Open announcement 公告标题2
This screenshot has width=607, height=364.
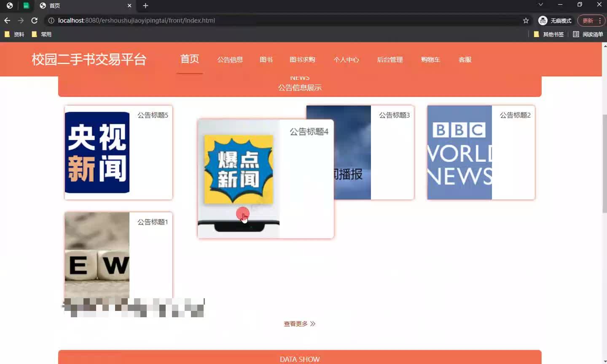(515, 115)
